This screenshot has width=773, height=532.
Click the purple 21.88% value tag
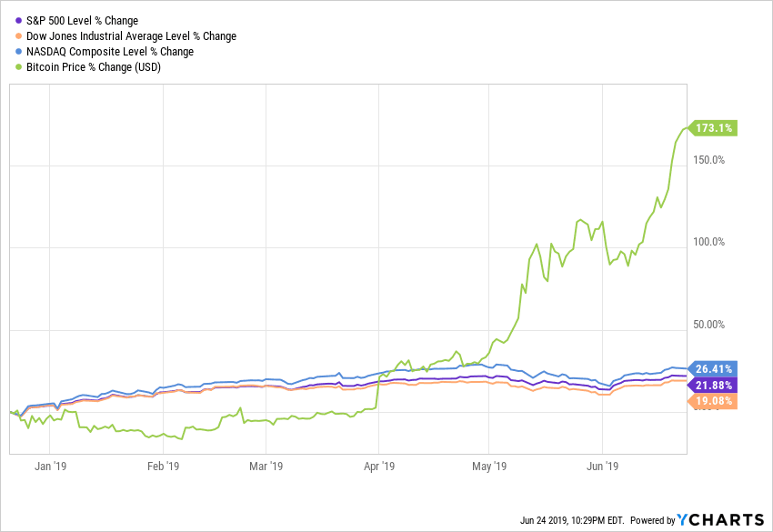(x=715, y=385)
